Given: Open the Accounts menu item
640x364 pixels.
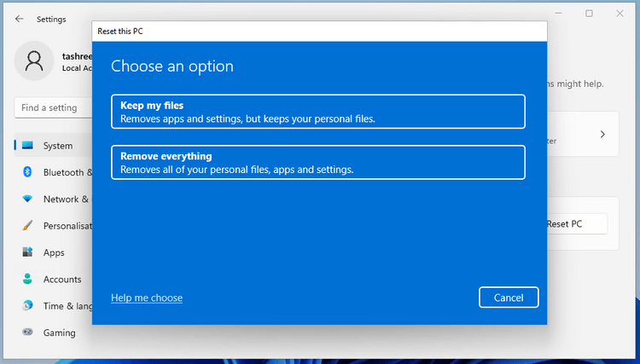Looking at the screenshot, I should 62,280.
